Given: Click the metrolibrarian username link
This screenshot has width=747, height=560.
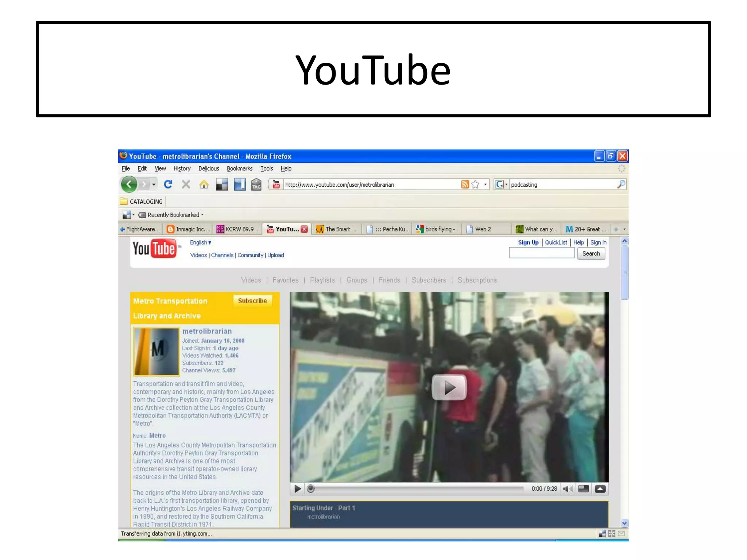Looking at the screenshot, I should (207, 331).
